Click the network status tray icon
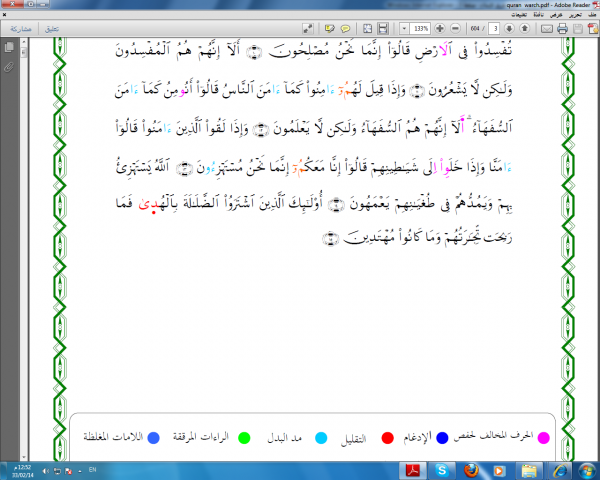The width and height of the screenshot is (600, 480). tap(57, 471)
